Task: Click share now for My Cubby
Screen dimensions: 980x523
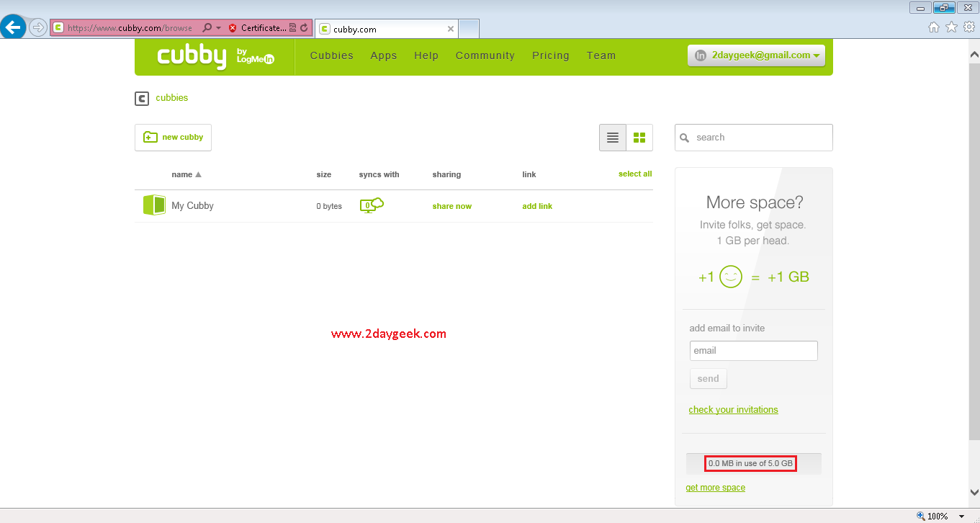Action: tap(452, 206)
